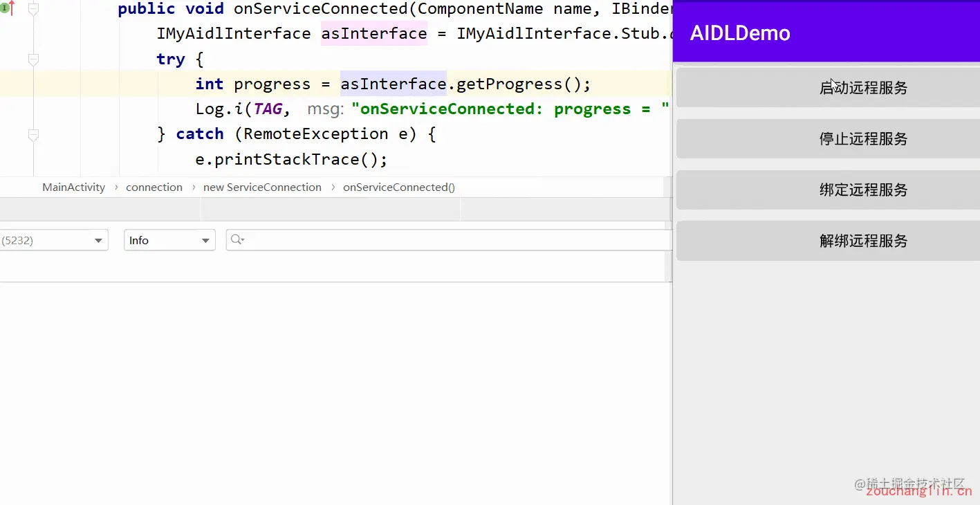Select MainActivity in the breadcrumb

[73, 187]
